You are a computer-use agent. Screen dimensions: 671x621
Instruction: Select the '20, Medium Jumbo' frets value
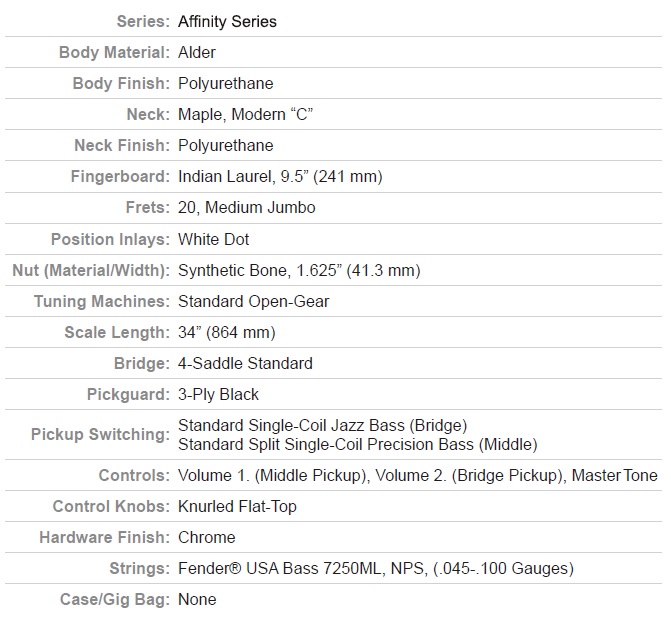point(247,208)
